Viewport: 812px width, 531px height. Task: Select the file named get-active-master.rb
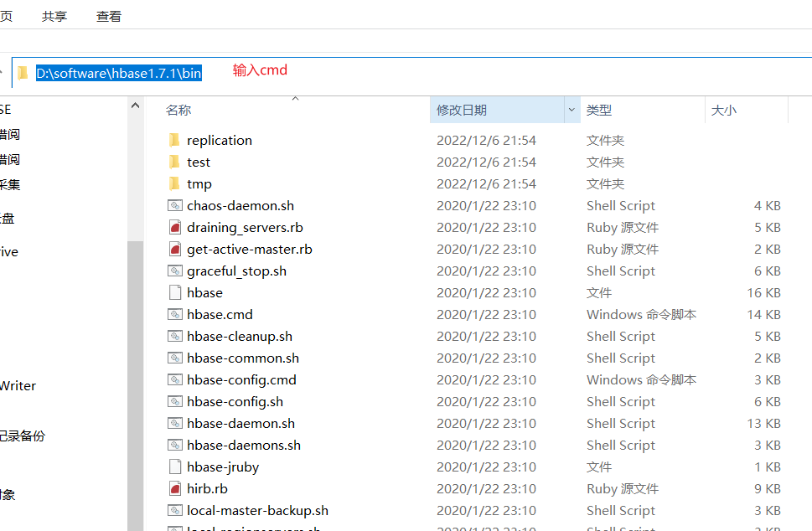[x=250, y=250]
